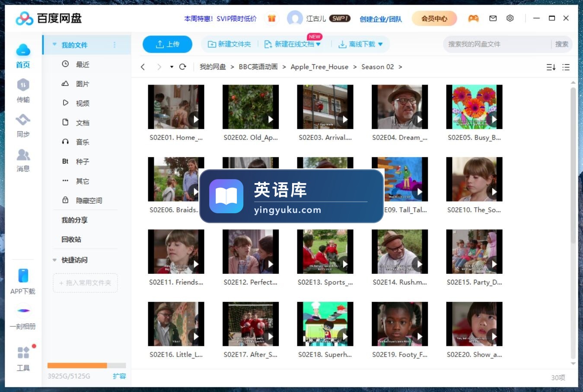Open the sort order icon
The image size is (583, 392).
pos(551,67)
